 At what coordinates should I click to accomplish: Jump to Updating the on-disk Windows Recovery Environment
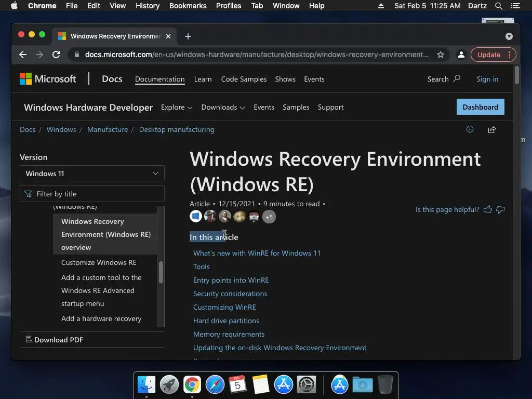[280, 348]
